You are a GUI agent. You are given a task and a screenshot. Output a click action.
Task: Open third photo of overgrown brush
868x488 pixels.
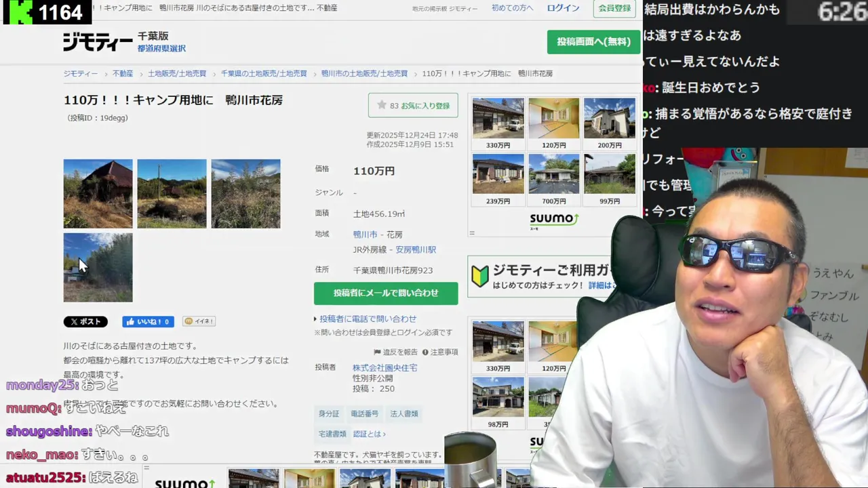click(x=245, y=194)
